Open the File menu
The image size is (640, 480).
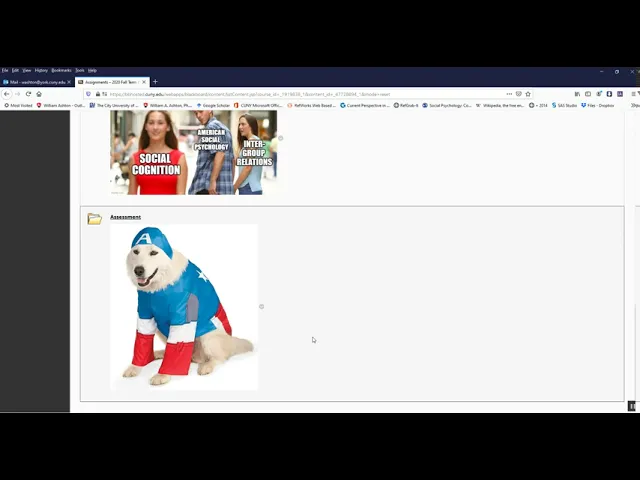(x=5, y=71)
